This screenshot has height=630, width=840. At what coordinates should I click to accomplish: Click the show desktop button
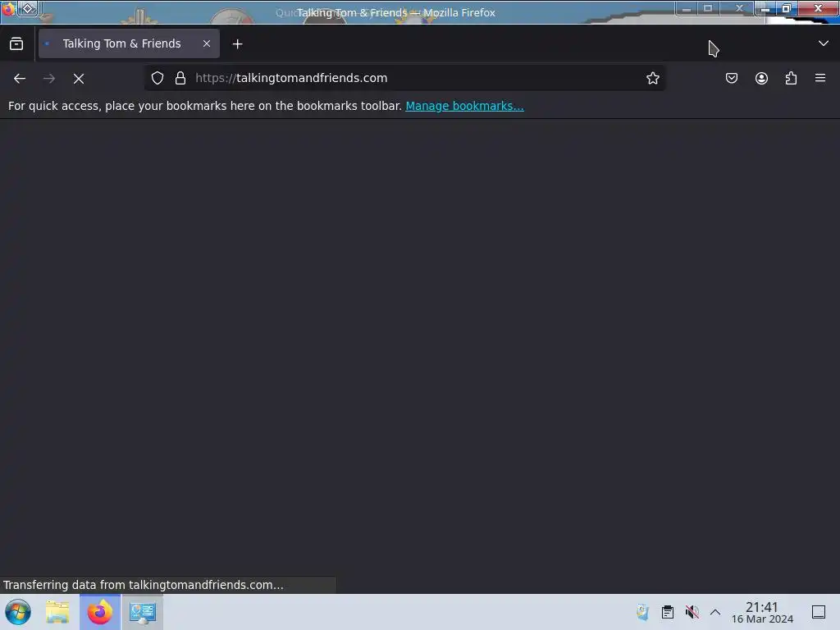pos(819,612)
